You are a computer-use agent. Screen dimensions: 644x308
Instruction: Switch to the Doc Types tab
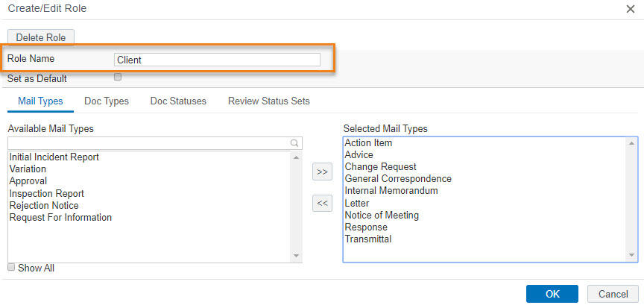(x=107, y=101)
